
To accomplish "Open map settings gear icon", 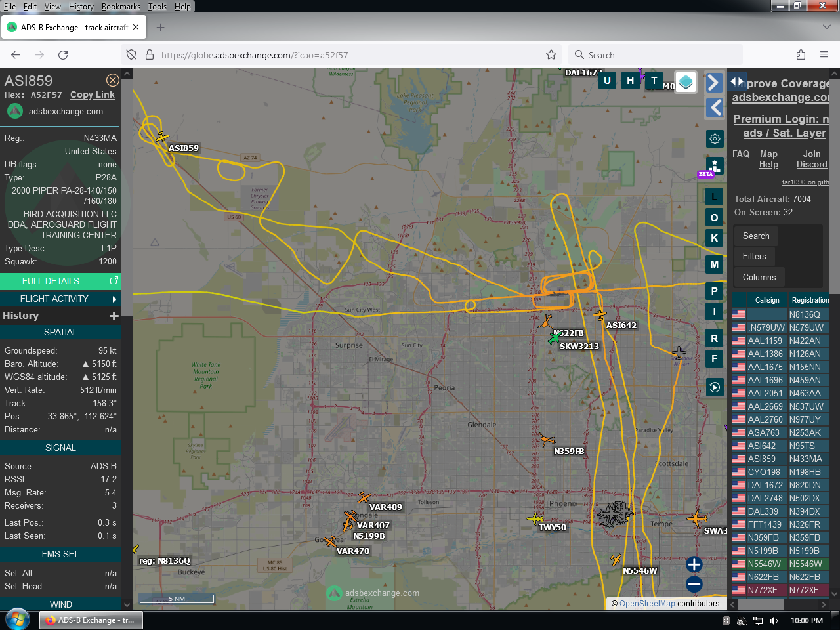I will (715, 138).
